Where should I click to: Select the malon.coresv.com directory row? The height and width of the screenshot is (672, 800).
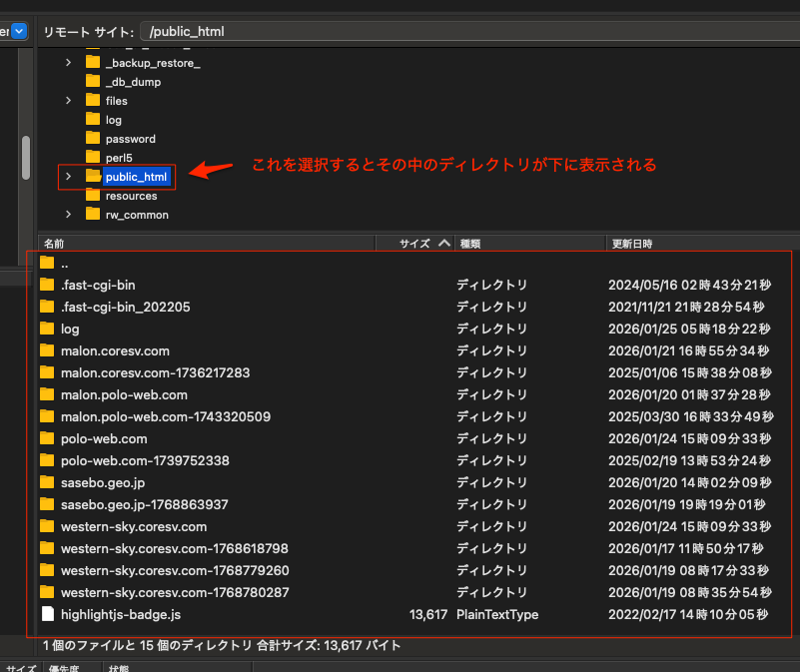(x=115, y=350)
